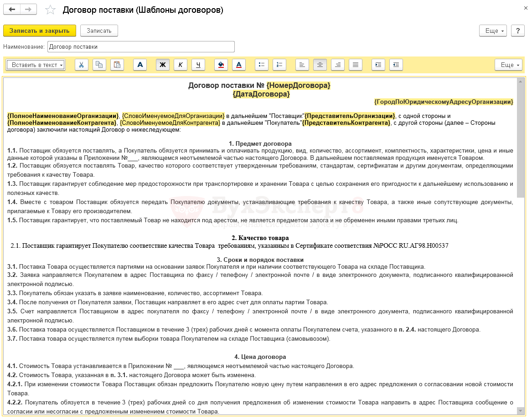Image resolution: width=532 pixels, height=419 pixels.
Task: Insert a numbered list
Action: pyautogui.click(x=279, y=65)
